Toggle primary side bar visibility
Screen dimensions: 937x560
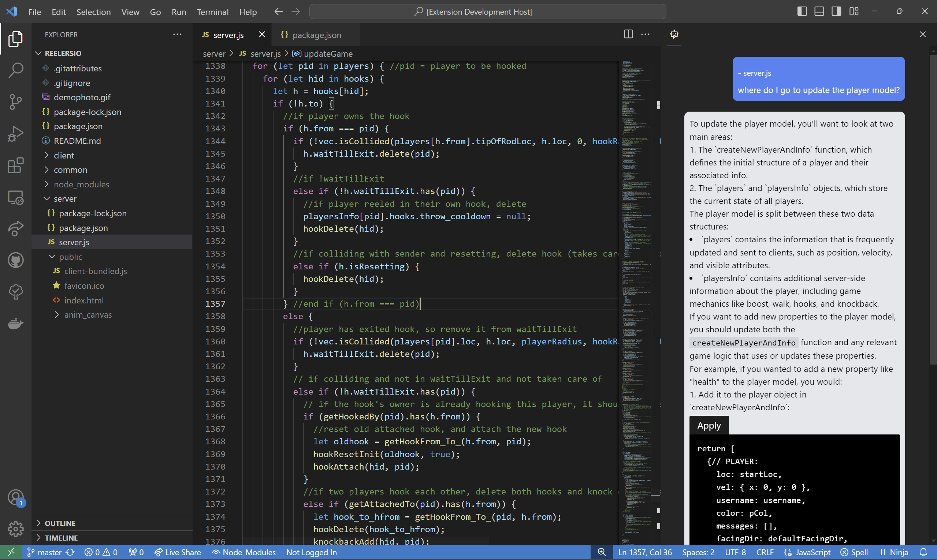(802, 11)
